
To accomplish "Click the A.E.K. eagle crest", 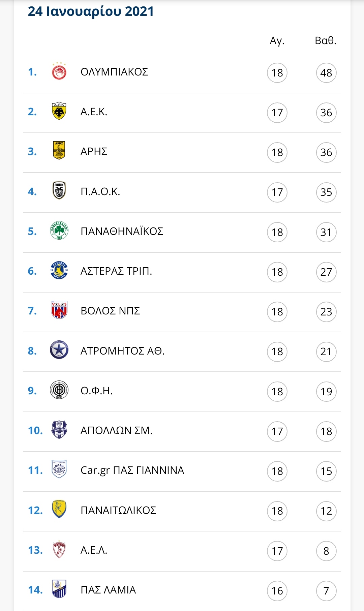I will pos(59,111).
